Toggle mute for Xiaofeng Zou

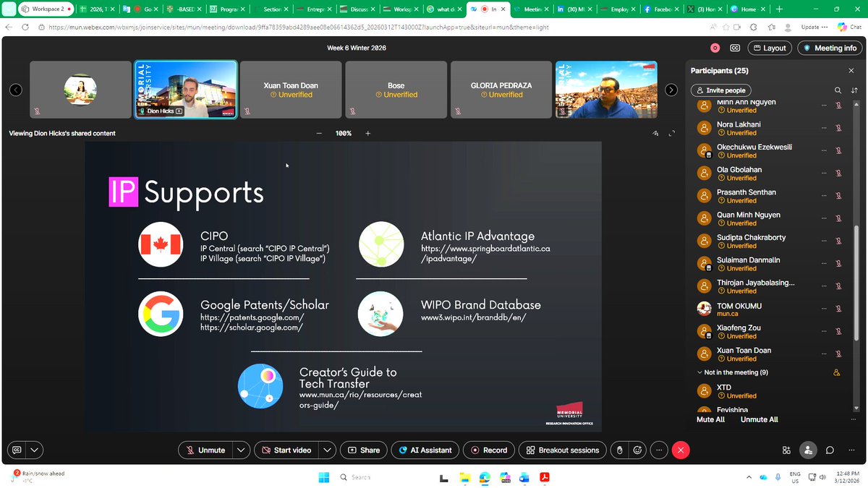coord(838,331)
